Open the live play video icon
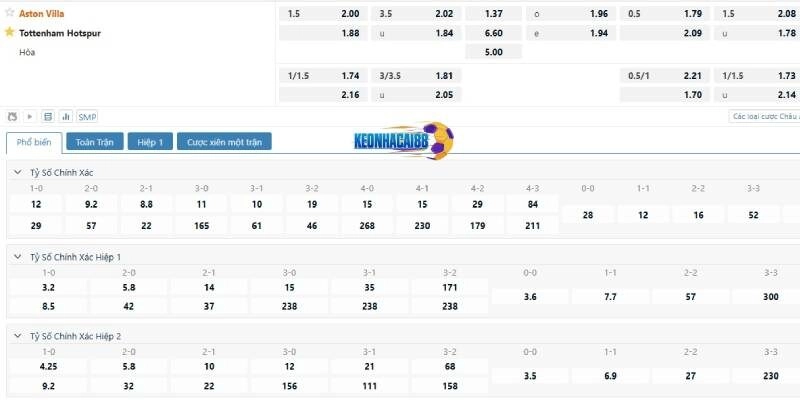 click(29, 116)
